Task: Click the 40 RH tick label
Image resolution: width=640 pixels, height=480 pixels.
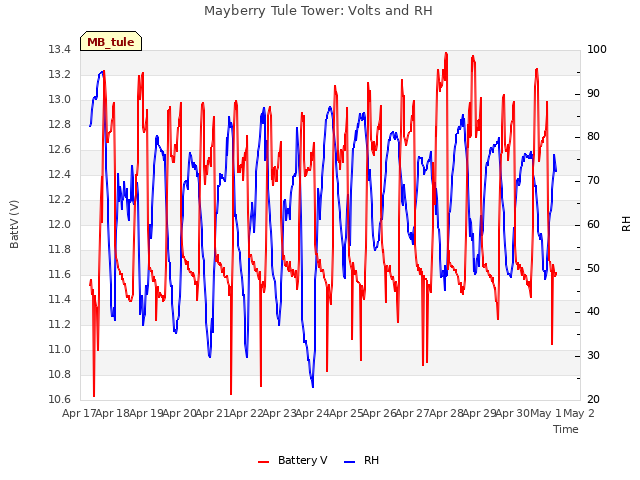Action: tap(593, 312)
